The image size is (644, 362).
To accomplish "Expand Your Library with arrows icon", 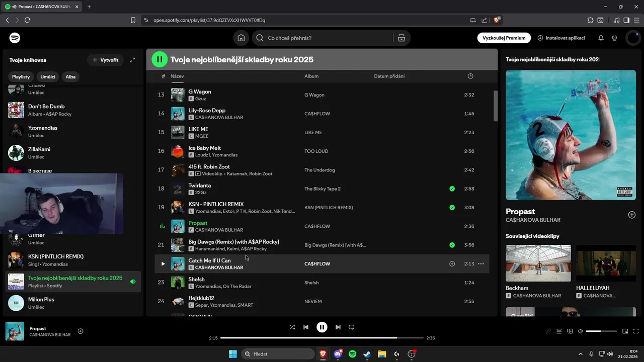I will coord(132,60).
